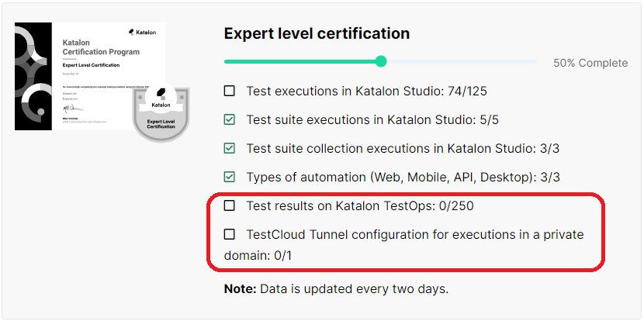Image resolution: width=644 pixels, height=321 pixels.
Task: Click the "Test executions in Katalon Studio: 74/125" text
Action: 366,91
